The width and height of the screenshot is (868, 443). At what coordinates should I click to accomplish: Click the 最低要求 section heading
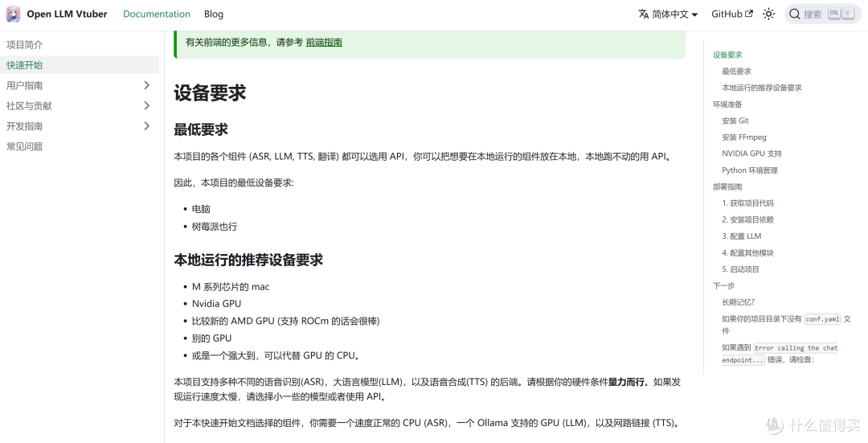[x=201, y=129]
